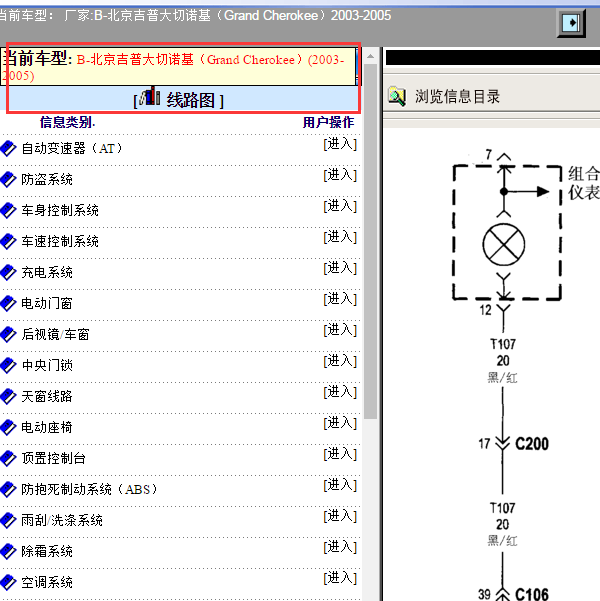Click the book icon beside 电动座椅
The width and height of the screenshot is (600, 601).
[x=8, y=428]
